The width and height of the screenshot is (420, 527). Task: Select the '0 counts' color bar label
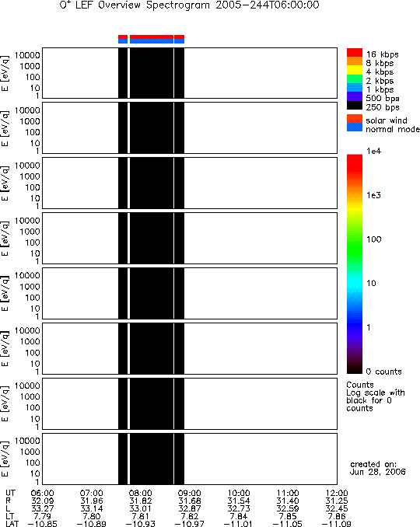[383, 372]
